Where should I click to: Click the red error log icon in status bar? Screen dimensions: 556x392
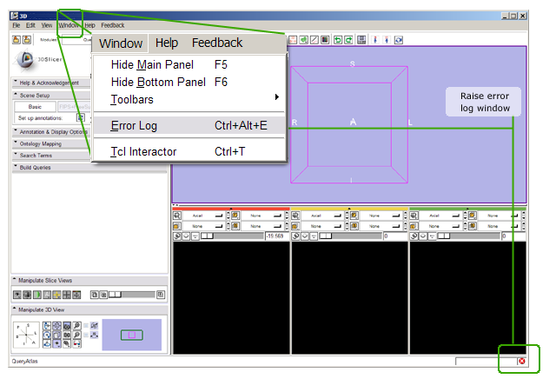522,361
